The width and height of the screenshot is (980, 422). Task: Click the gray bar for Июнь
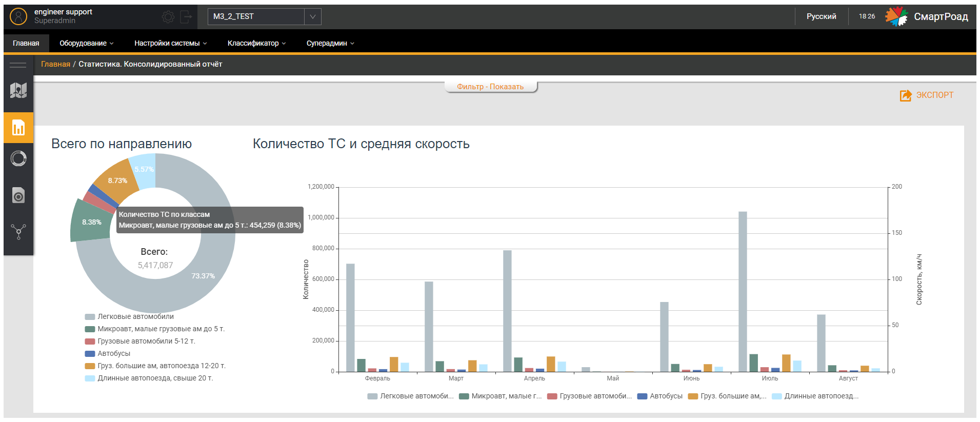pos(664,337)
